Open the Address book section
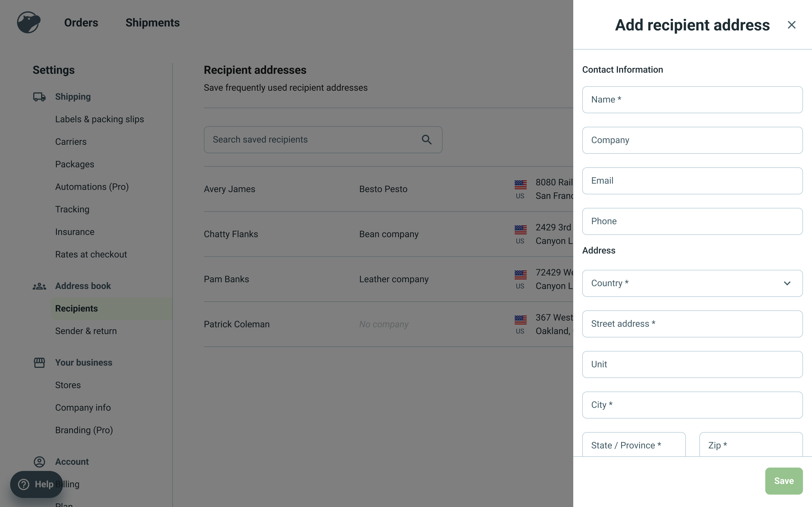 (x=83, y=286)
